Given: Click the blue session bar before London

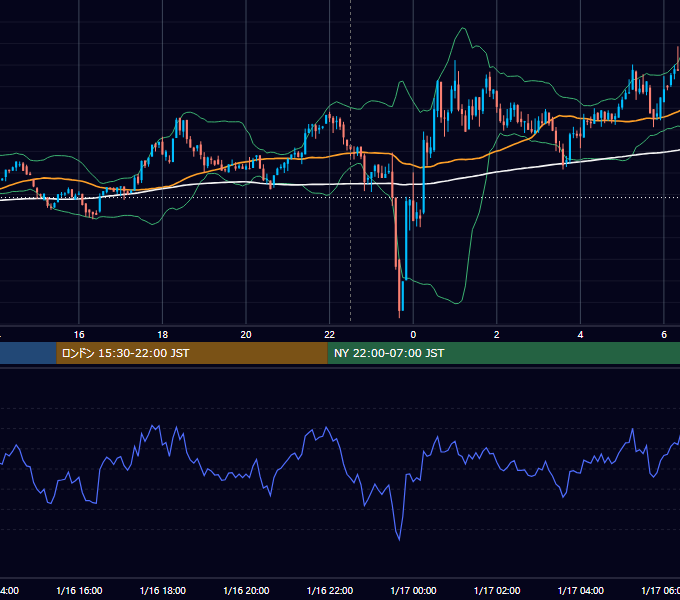Looking at the screenshot, I should pyautogui.click(x=28, y=353).
